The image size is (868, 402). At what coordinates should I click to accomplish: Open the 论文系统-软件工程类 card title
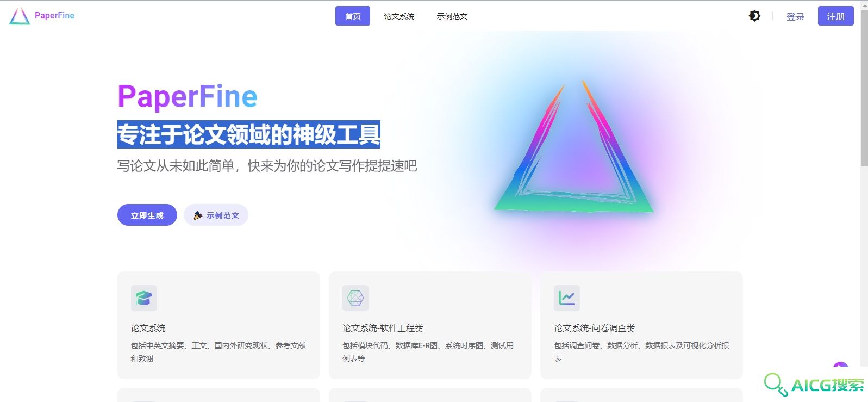pos(383,328)
